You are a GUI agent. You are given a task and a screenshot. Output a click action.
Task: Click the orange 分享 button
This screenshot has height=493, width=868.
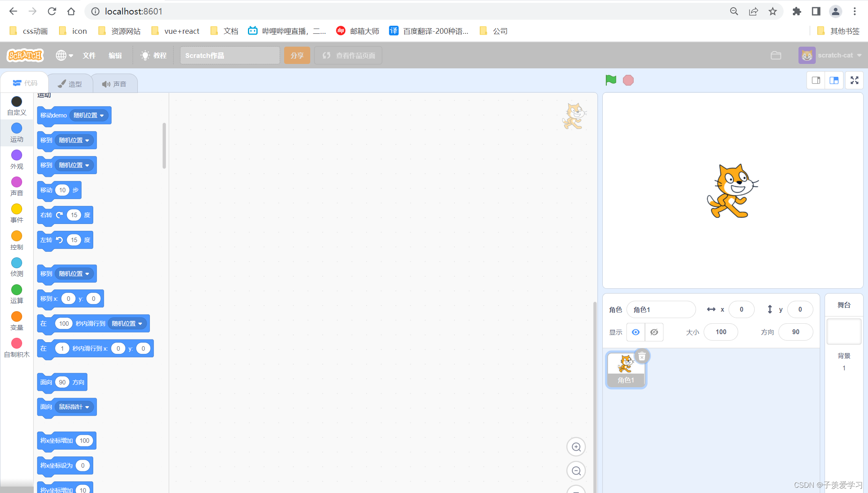(297, 55)
